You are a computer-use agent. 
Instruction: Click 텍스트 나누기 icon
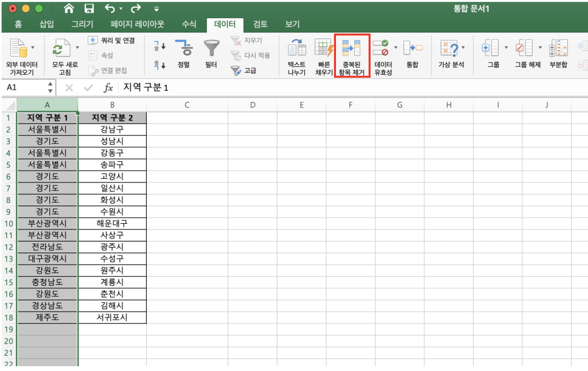296,48
